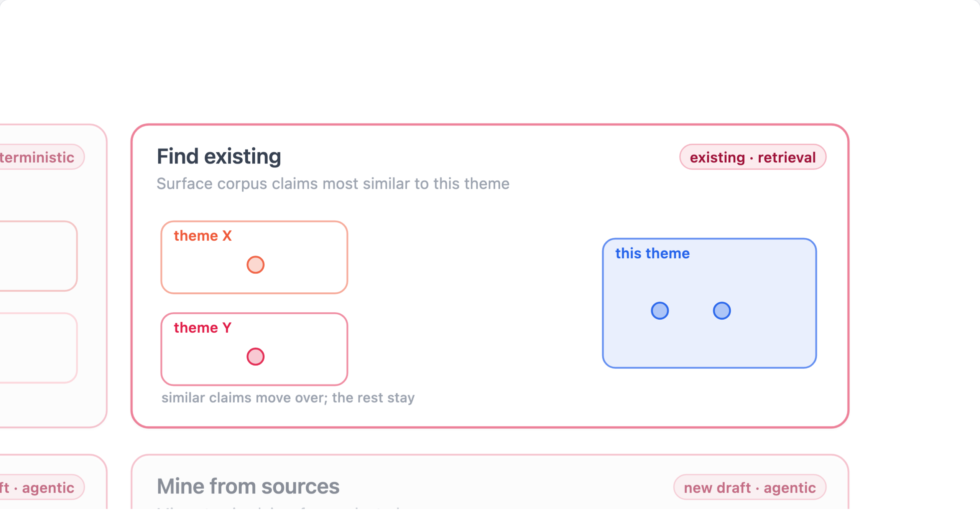Click the 'new draft · agentic' badge

[x=750, y=487]
